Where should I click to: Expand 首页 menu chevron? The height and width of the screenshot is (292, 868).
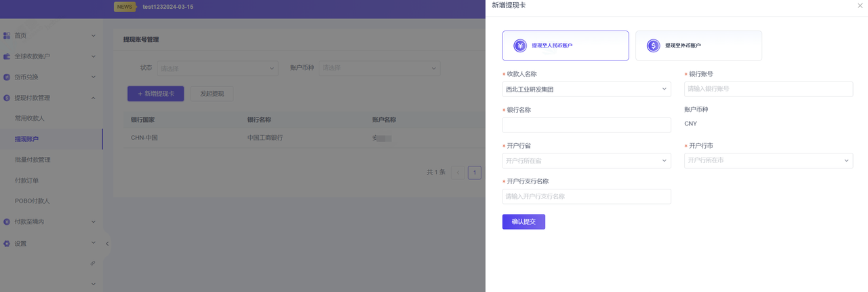[x=94, y=35]
